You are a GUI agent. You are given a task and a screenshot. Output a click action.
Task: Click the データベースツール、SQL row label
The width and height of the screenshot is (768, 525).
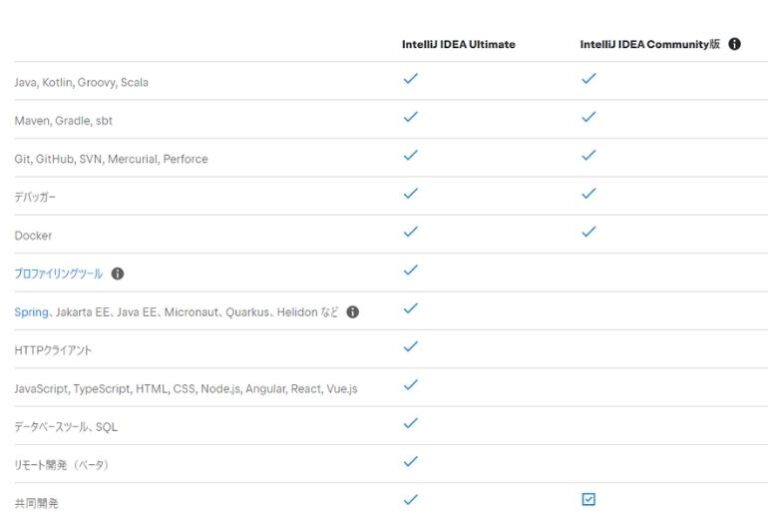pyautogui.click(x=66, y=427)
